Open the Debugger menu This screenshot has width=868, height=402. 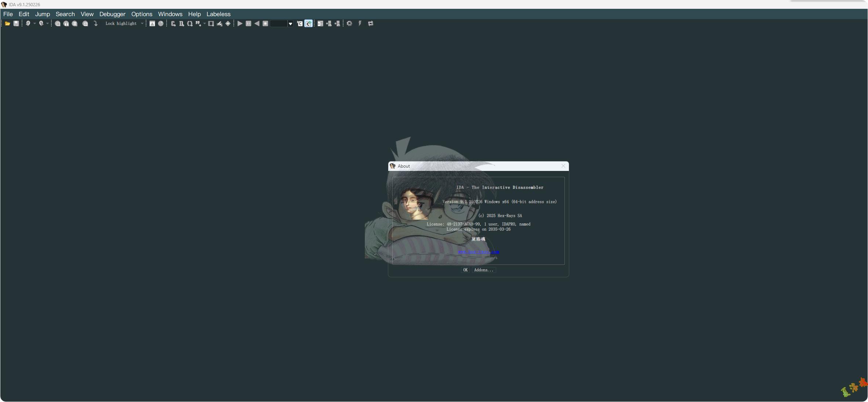(x=112, y=14)
